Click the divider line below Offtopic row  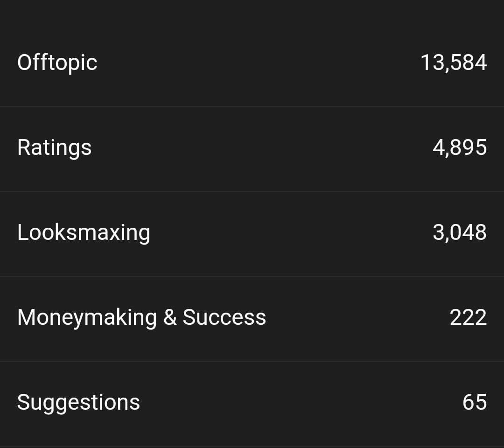tap(252, 106)
